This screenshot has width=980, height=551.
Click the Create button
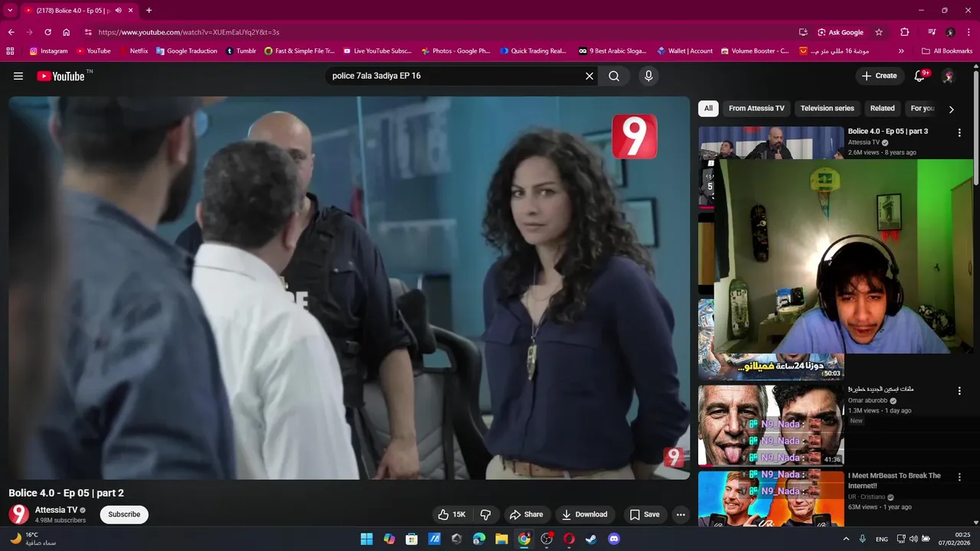[879, 76]
